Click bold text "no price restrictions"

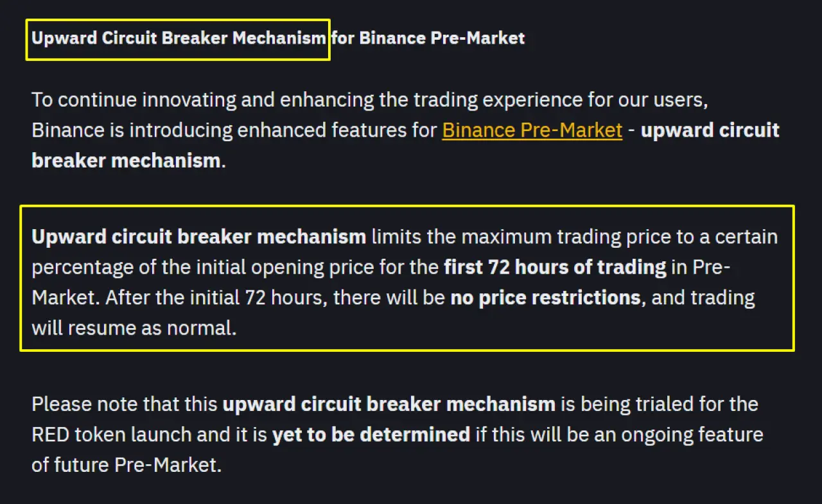545,298
